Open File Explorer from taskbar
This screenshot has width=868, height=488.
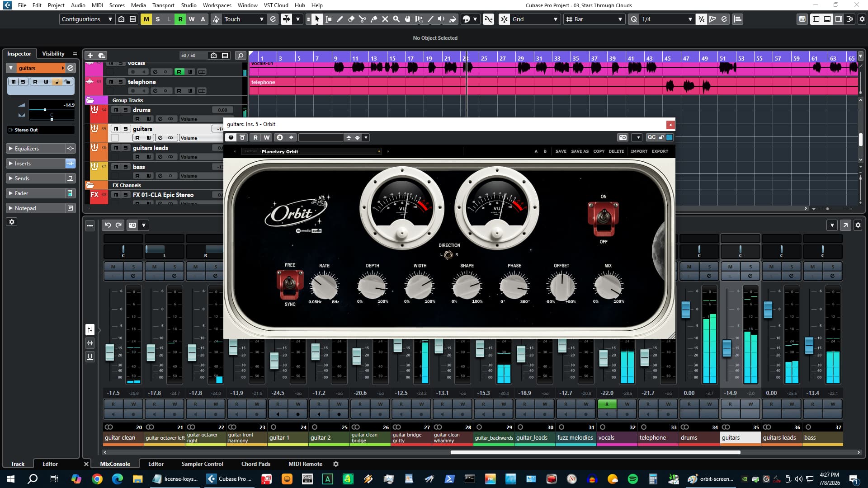pyautogui.click(x=137, y=479)
